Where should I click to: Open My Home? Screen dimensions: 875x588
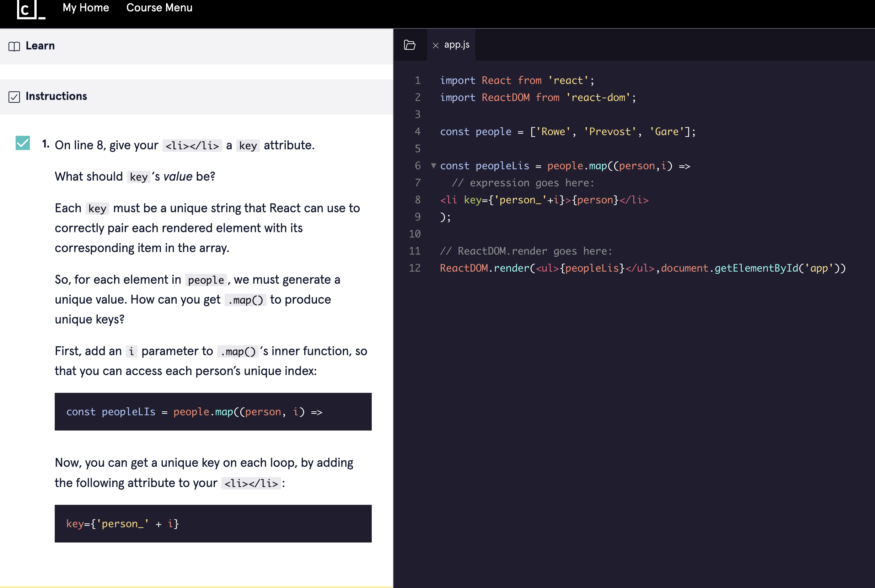(x=86, y=7)
